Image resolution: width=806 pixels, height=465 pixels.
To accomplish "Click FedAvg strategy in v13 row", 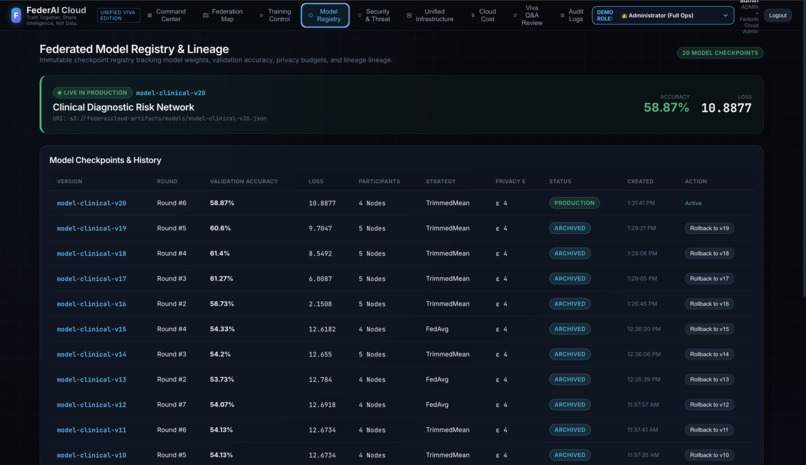I will (437, 380).
